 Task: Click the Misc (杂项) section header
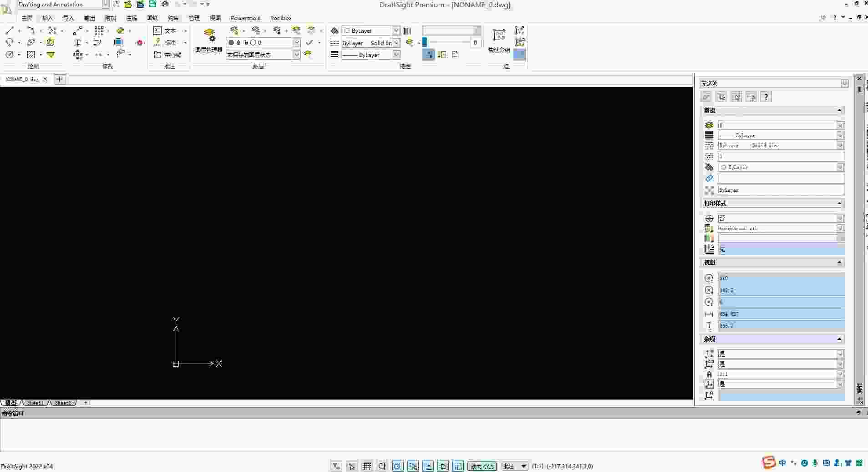pos(772,339)
